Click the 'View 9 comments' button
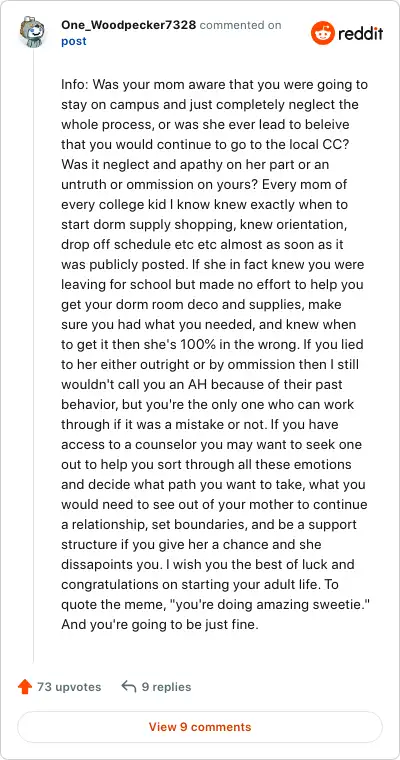Screen dimensions: 400x760 pos(200,727)
